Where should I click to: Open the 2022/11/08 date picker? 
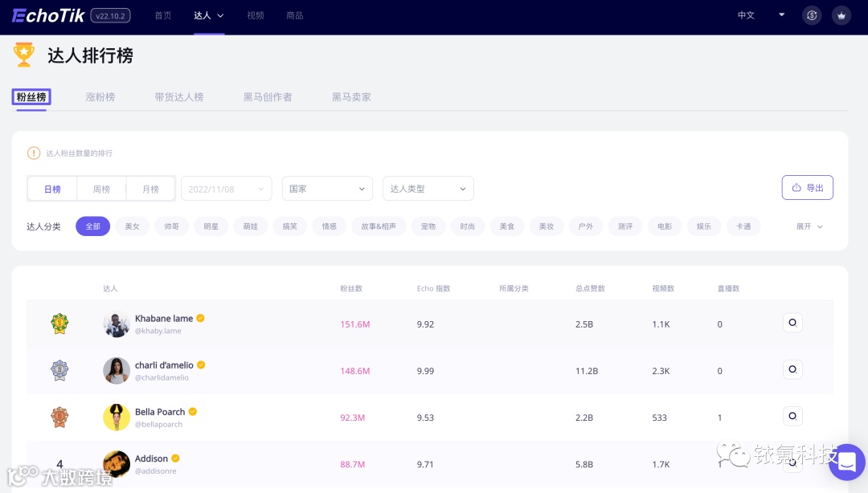227,189
